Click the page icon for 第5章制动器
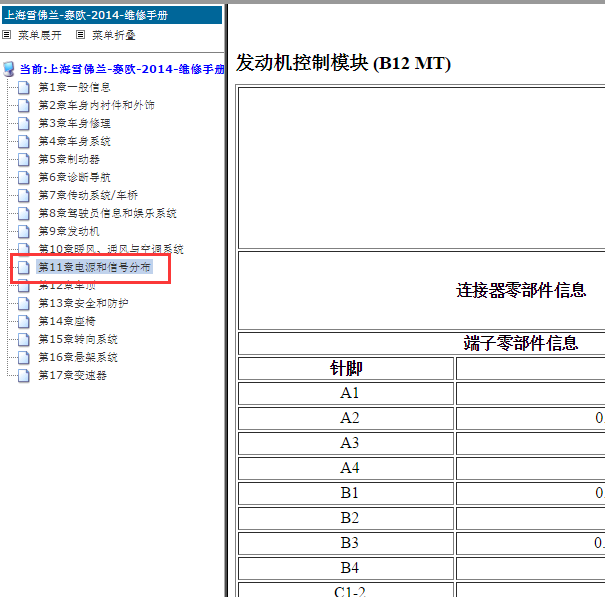Screen dimensions: 605x597 (24, 159)
